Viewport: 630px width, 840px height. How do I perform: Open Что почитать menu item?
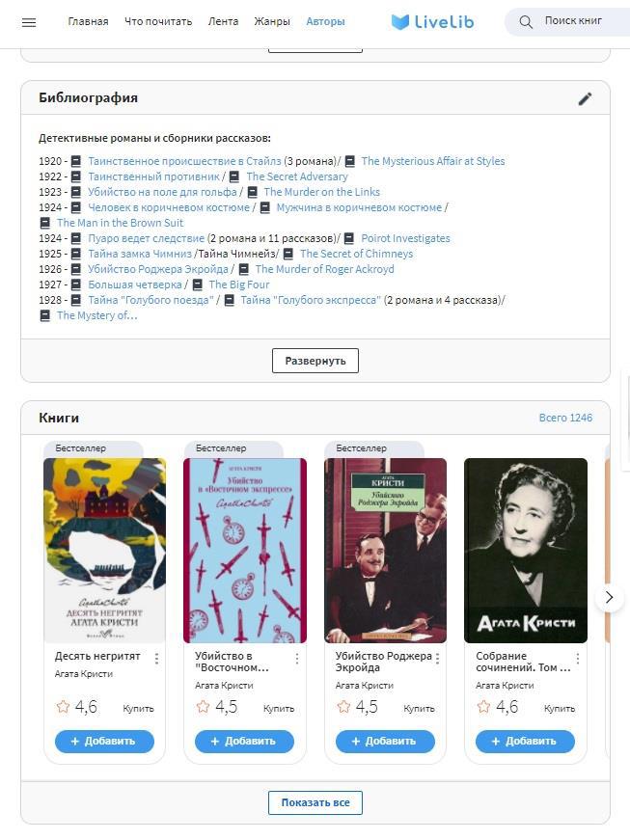point(158,21)
